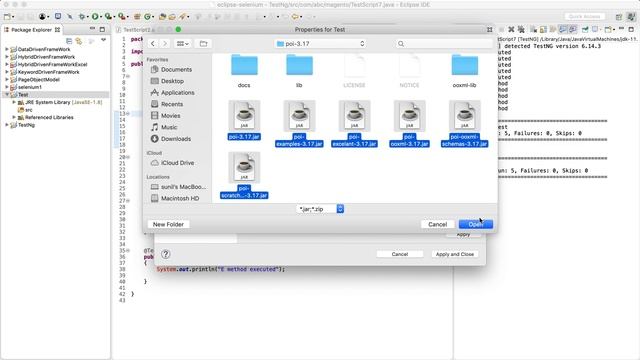
Task: Select the poi-excelant-3.17.jar file
Action: click(x=354, y=124)
